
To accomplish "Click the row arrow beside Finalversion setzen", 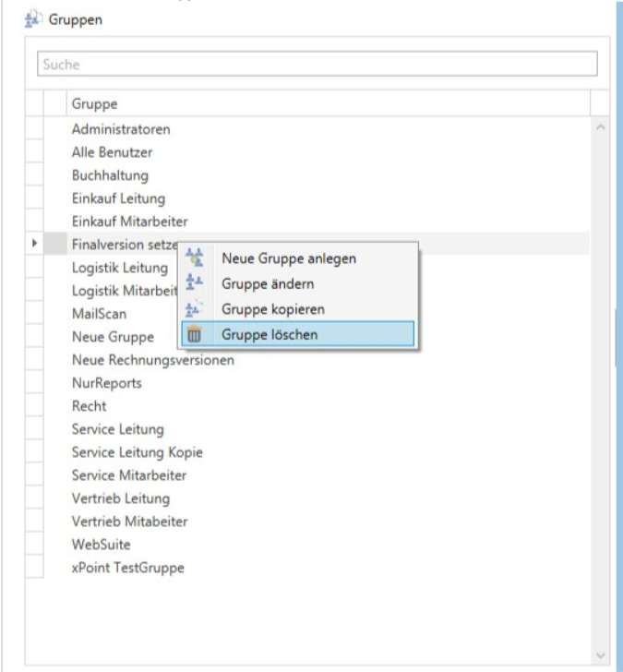I will [x=34, y=244].
